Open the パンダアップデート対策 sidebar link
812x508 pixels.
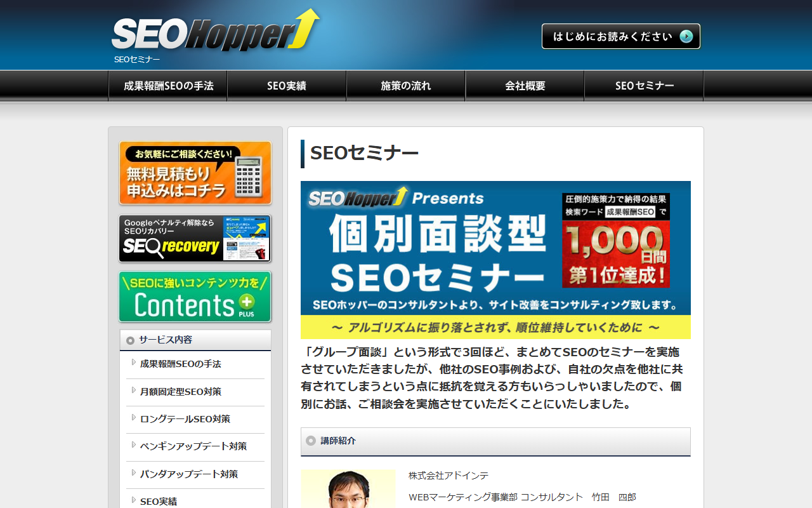point(189,474)
